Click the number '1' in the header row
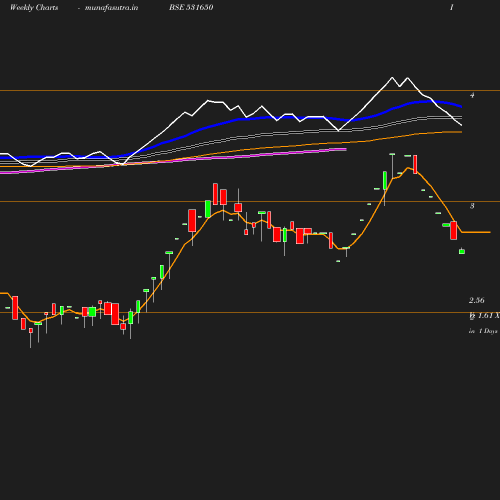Viewport: 500px width, 500px height. tap(452, 7)
